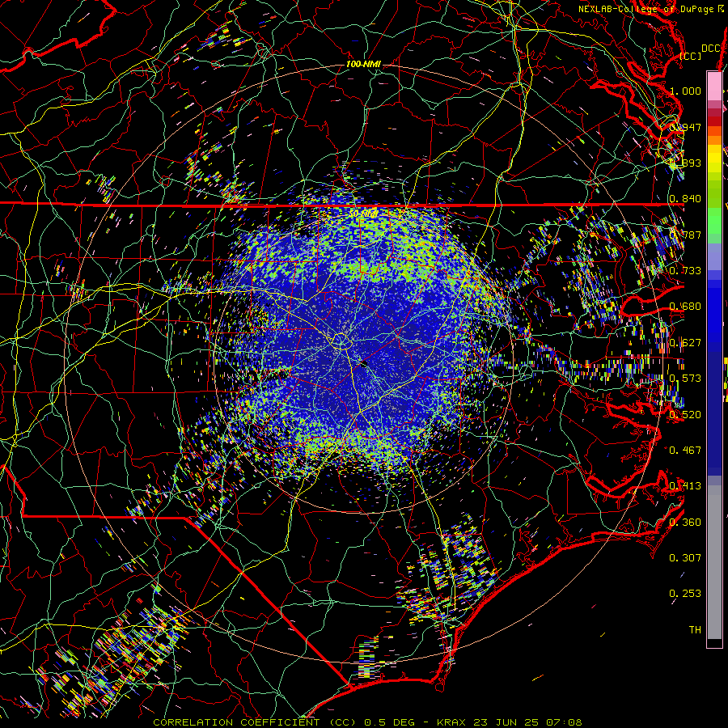This screenshot has width=728, height=728.
Task: Pick the gray segment of the color scale
Action: [714, 564]
